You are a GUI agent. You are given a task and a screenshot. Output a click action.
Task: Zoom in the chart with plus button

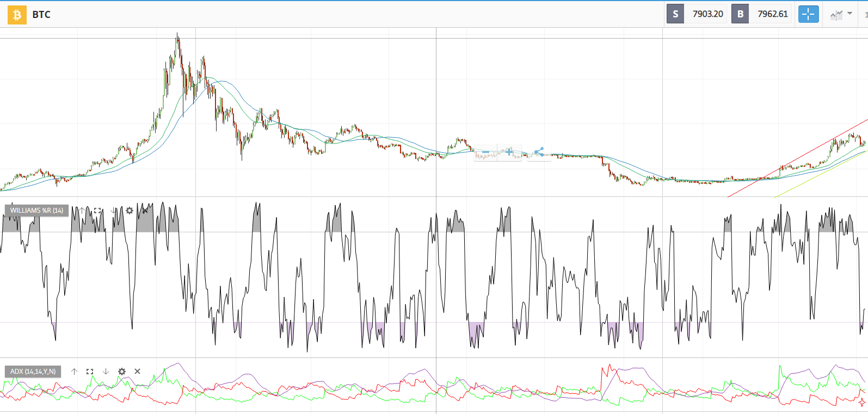(509, 152)
